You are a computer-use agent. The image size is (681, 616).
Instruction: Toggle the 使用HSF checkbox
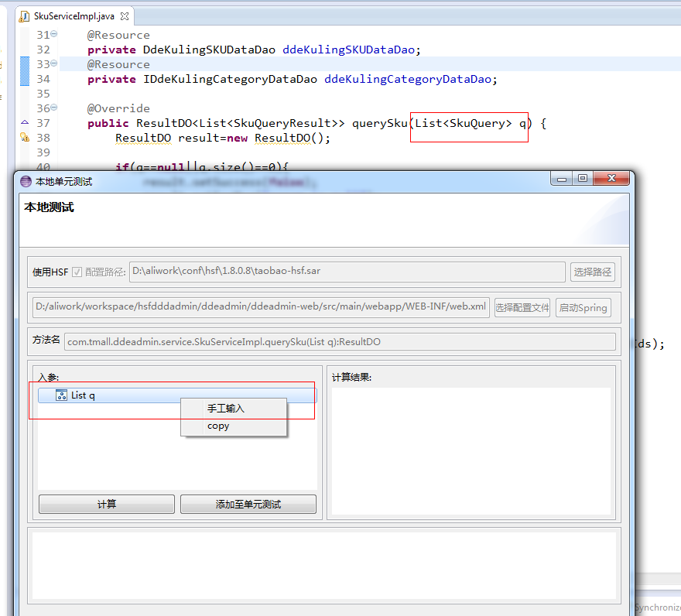[x=77, y=272]
